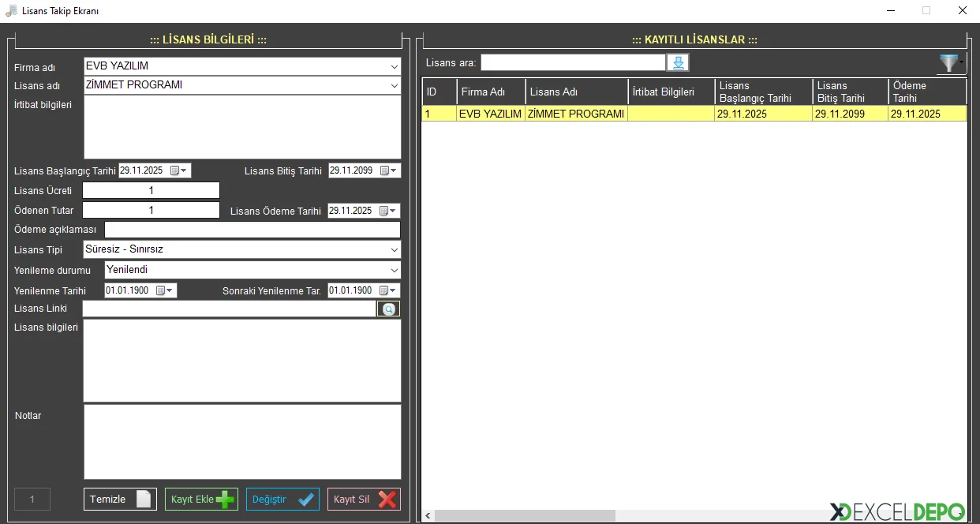Open calendar for Yenilenme Tarihi

(168, 290)
